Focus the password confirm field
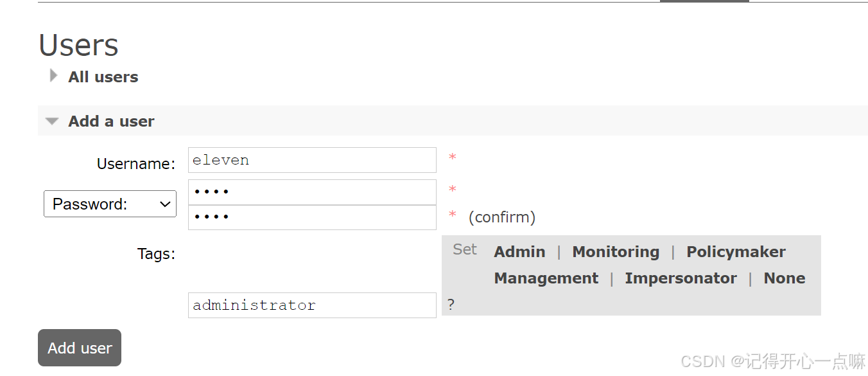Image resolution: width=868 pixels, height=376 pixels. [312, 217]
